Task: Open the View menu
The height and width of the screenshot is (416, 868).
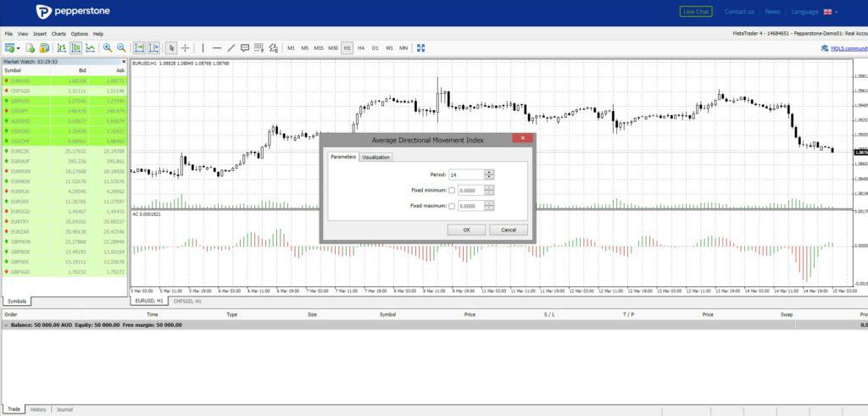Action: [x=23, y=34]
